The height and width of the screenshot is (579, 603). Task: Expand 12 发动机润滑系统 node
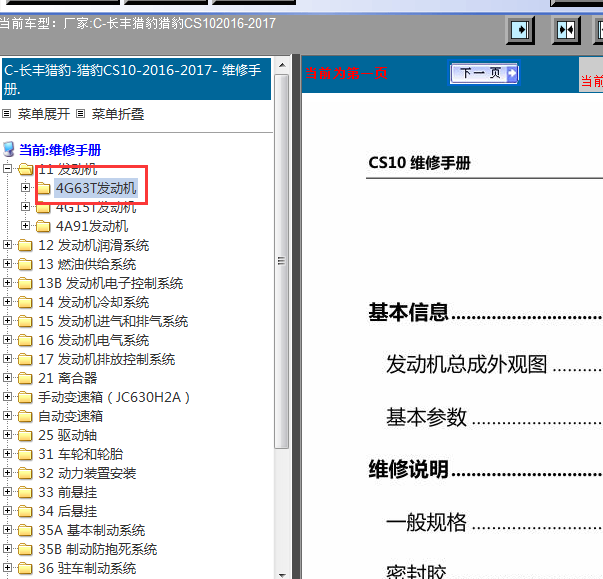click(7, 245)
